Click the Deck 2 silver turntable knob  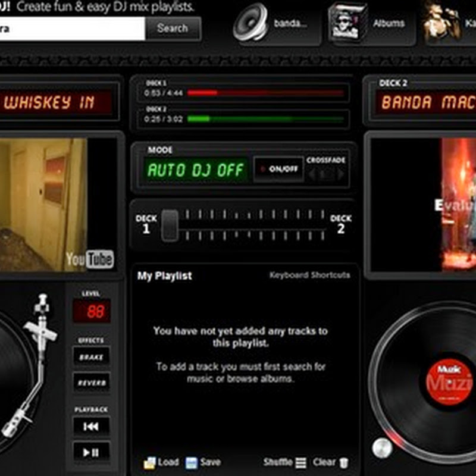tap(382, 447)
